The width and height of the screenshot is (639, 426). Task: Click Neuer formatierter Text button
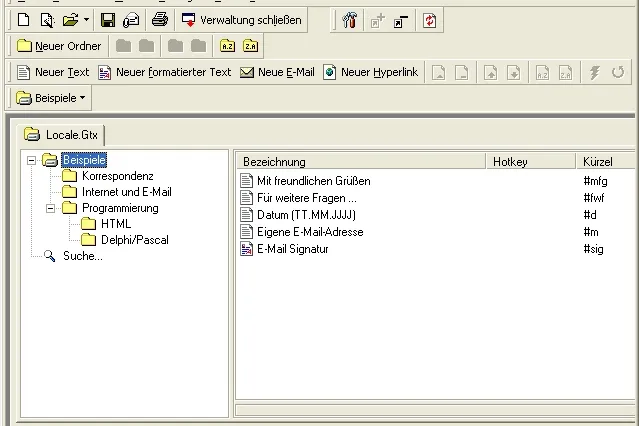(165, 72)
